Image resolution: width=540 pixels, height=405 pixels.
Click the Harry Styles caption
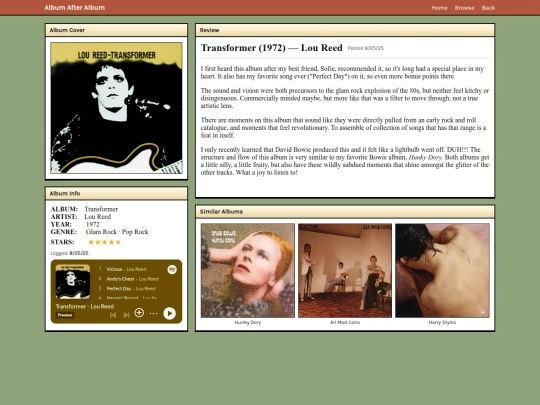tap(442, 322)
